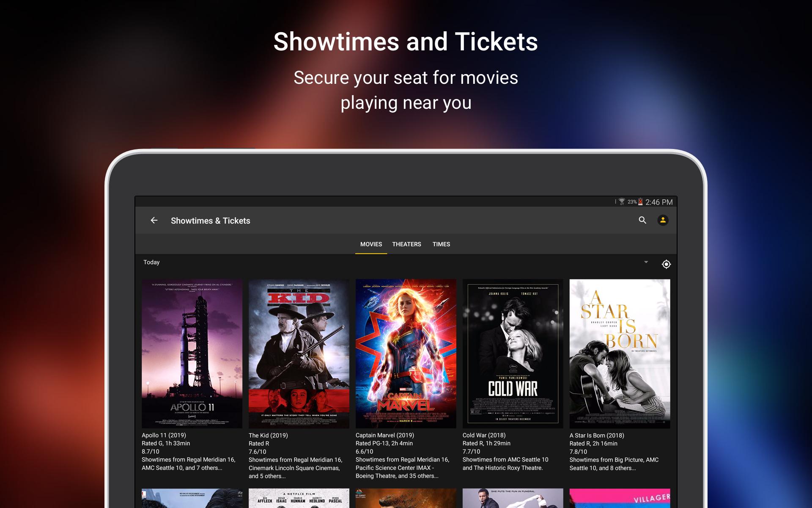812x508 pixels.
Task: Click the 7.6/10 rating under The Kid
Action: coord(258,452)
